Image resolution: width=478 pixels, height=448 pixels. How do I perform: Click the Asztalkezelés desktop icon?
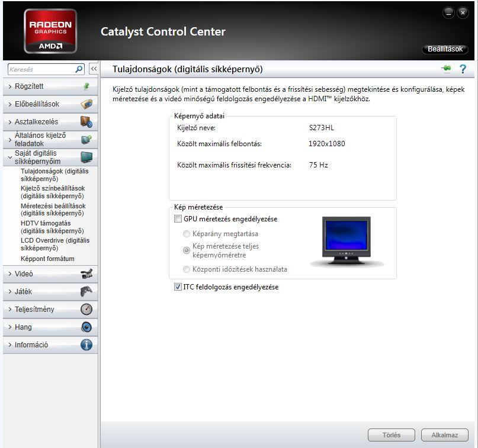[86, 122]
